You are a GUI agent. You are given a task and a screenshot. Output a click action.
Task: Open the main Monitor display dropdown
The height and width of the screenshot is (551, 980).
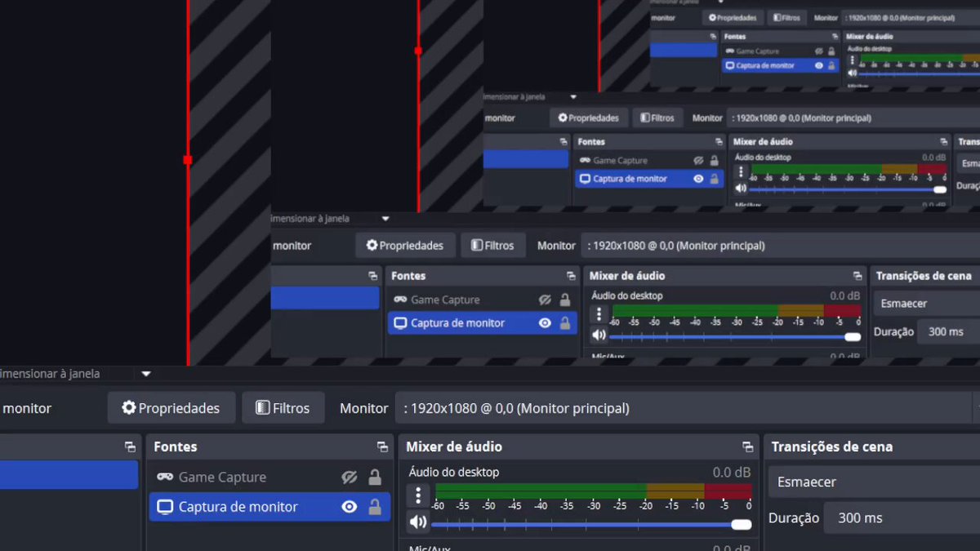click(x=688, y=408)
